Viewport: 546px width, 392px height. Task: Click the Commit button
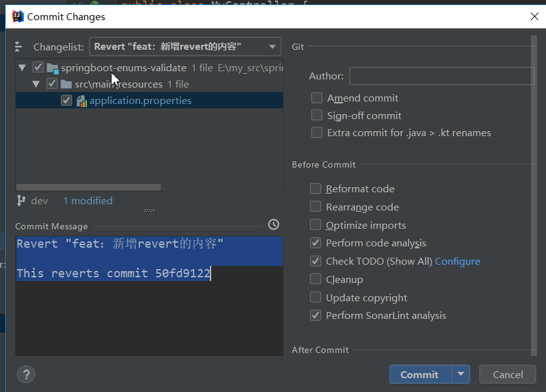[x=419, y=374]
